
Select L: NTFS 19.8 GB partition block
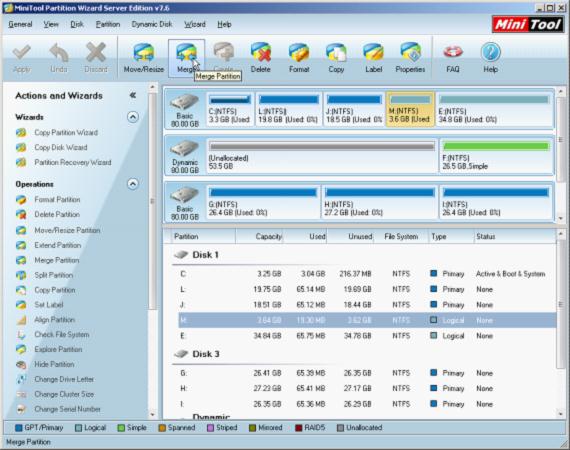289,109
